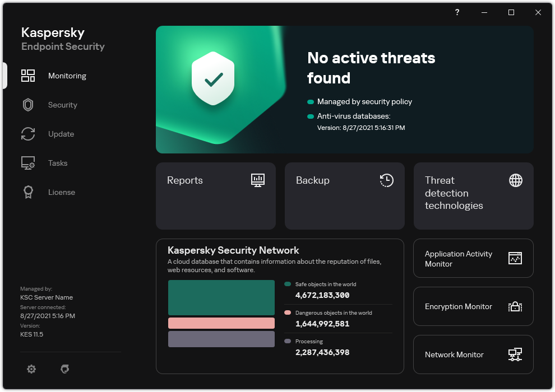Click the Update refresh icon in the sidebar
Viewport: 555px width, 392px height.
click(28, 134)
